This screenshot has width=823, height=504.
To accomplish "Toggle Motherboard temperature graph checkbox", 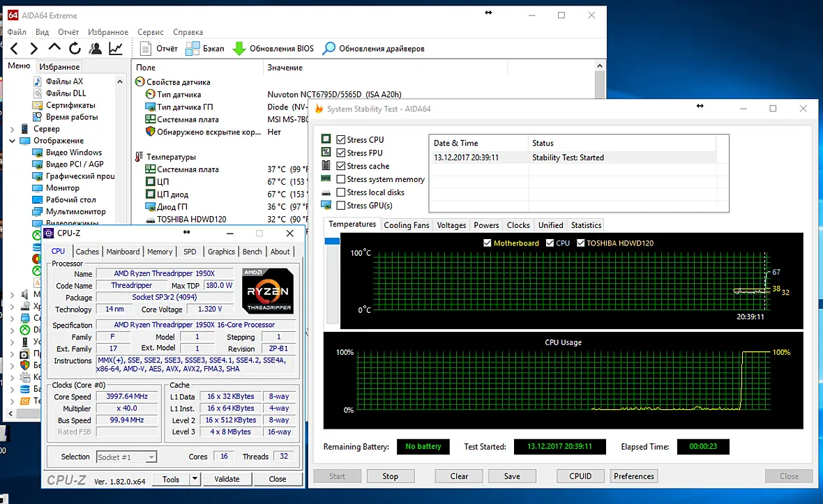I will pyautogui.click(x=488, y=243).
